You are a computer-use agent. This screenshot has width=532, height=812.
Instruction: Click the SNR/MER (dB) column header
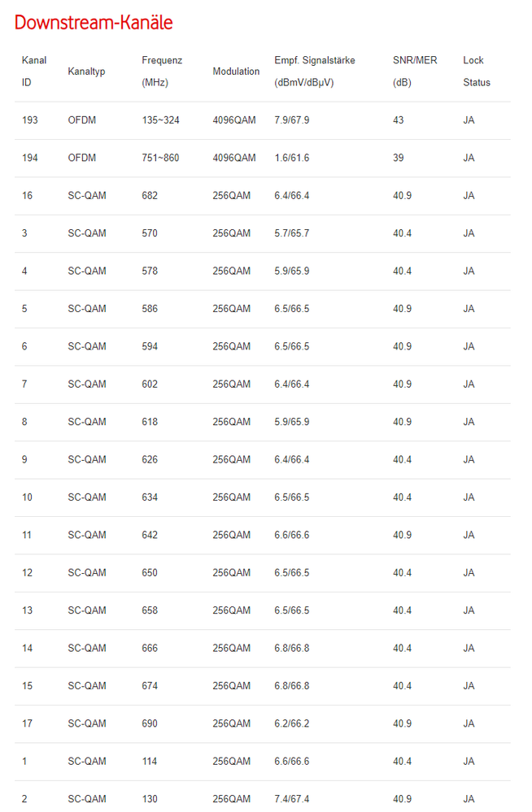point(415,72)
